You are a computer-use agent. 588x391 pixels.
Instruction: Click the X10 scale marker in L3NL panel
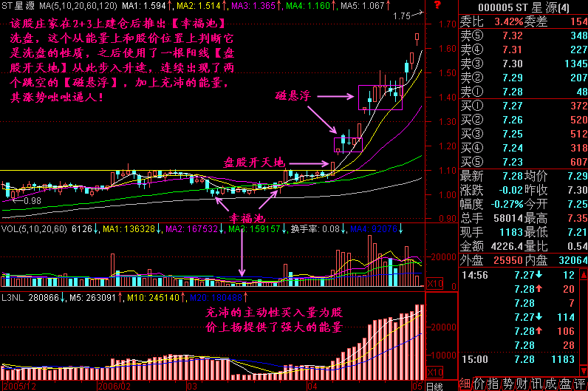pyautogui.click(x=436, y=373)
